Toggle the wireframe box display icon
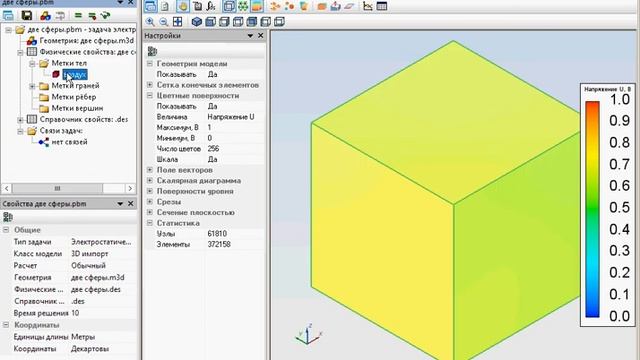This screenshot has width=640, height=360. click(229, 6)
